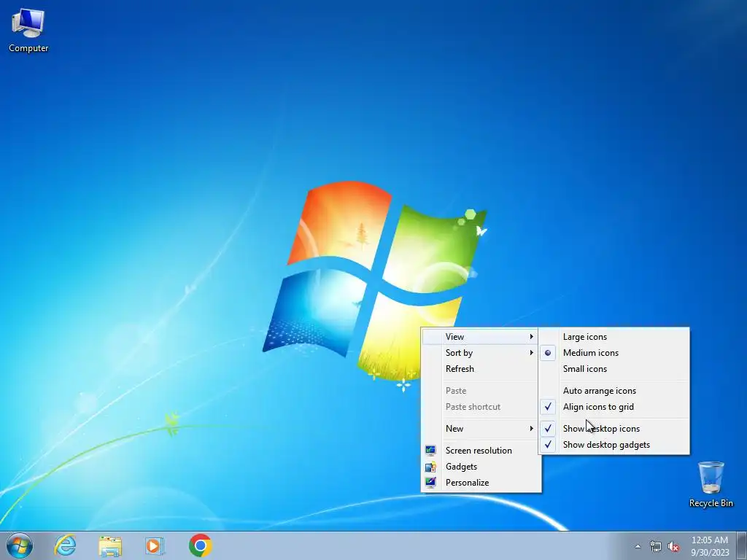Open the Start menu orb
Image resolution: width=747 pixels, height=560 pixels.
pyautogui.click(x=20, y=545)
